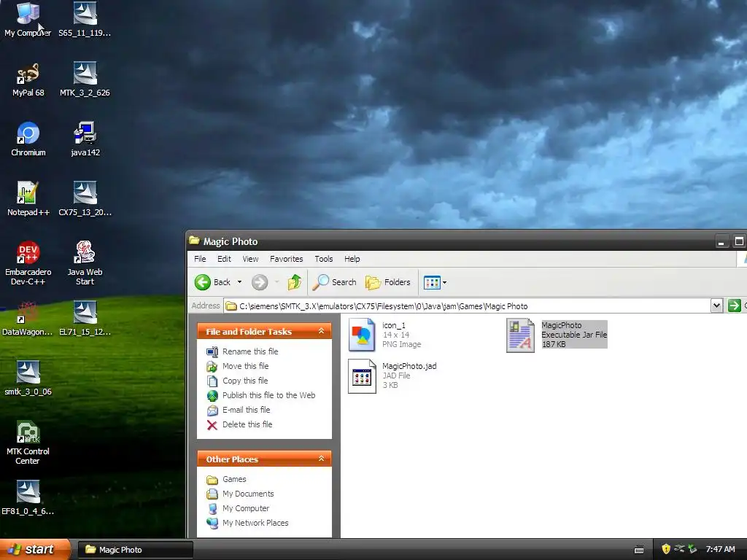Expand the Back history dropdown arrow
The image size is (747, 560).
tap(239, 282)
